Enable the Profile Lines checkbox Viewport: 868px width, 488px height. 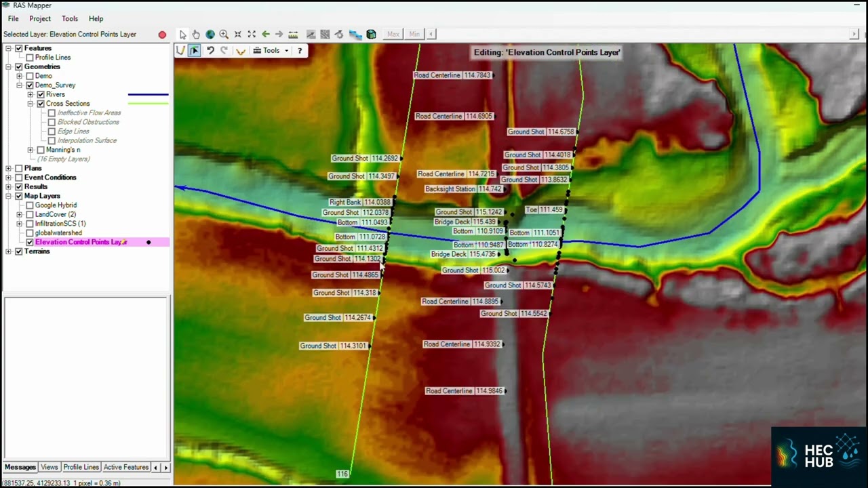pyautogui.click(x=30, y=58)
